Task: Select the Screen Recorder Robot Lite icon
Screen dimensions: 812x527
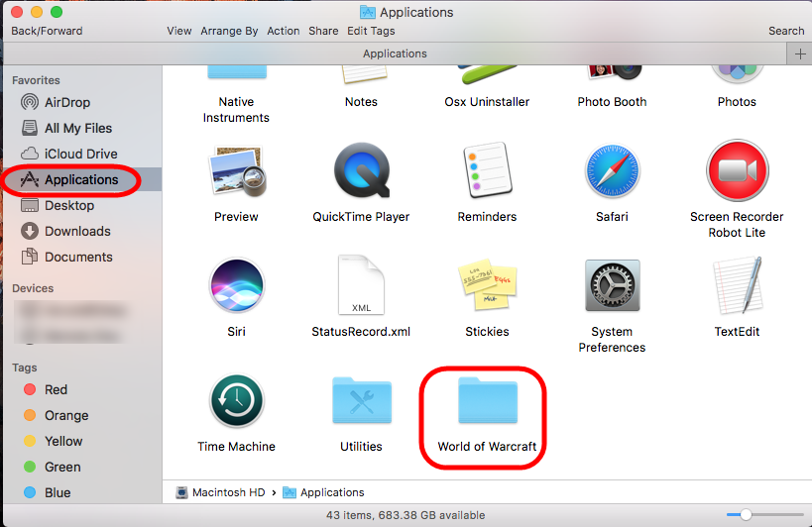Action: (737, 171)
